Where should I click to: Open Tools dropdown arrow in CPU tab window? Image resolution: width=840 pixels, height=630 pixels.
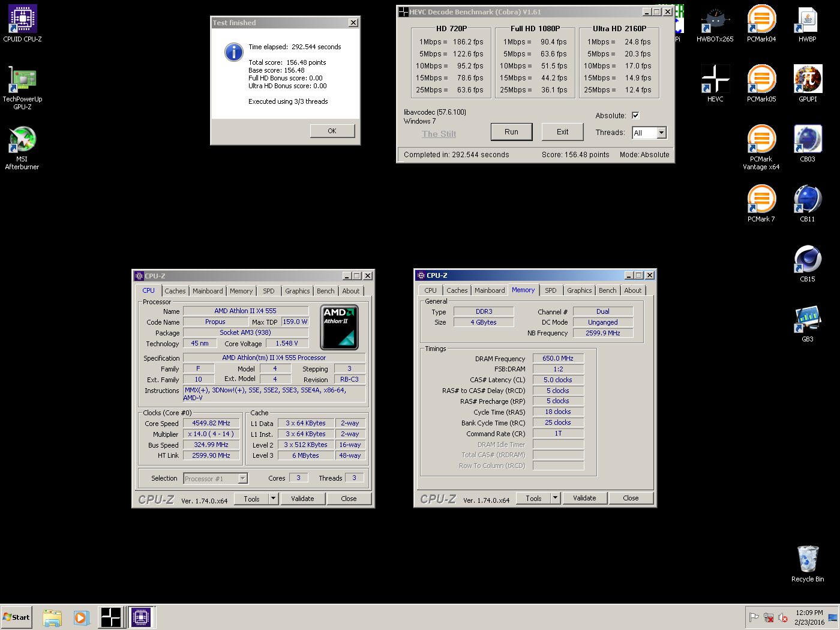(273, 499)
